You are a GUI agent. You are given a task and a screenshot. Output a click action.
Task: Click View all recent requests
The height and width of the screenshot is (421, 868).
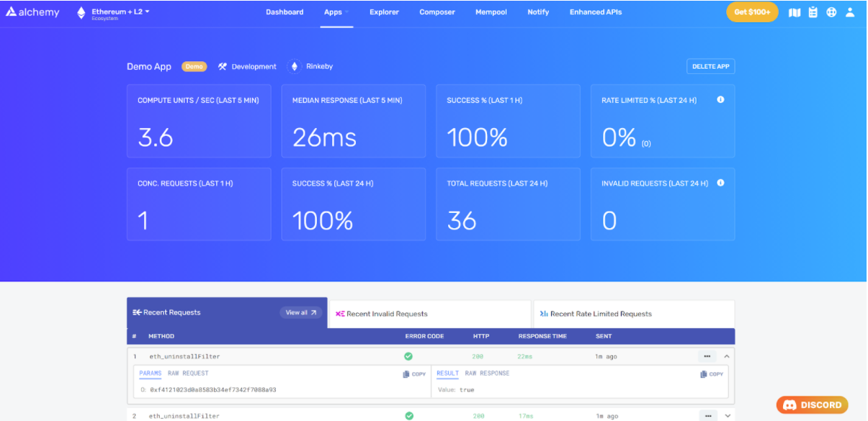click(x=300, y=312)
